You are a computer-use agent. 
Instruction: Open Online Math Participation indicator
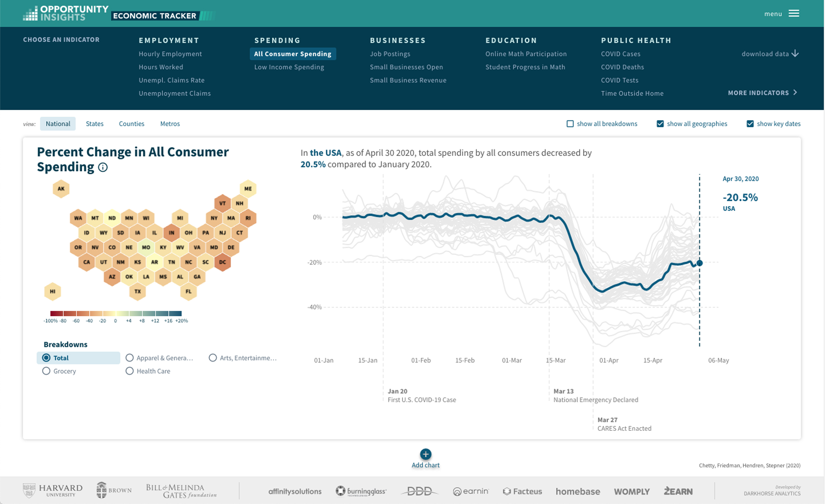click(526, 54)
